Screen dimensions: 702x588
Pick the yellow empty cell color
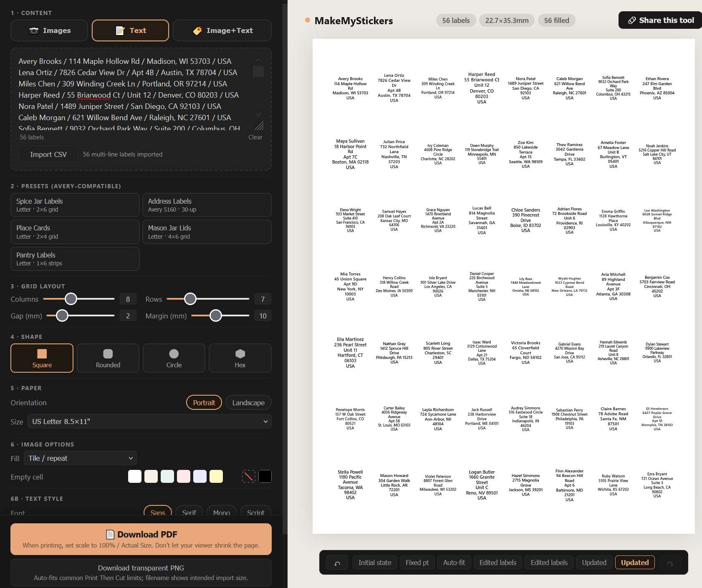(x=216, y=476)
